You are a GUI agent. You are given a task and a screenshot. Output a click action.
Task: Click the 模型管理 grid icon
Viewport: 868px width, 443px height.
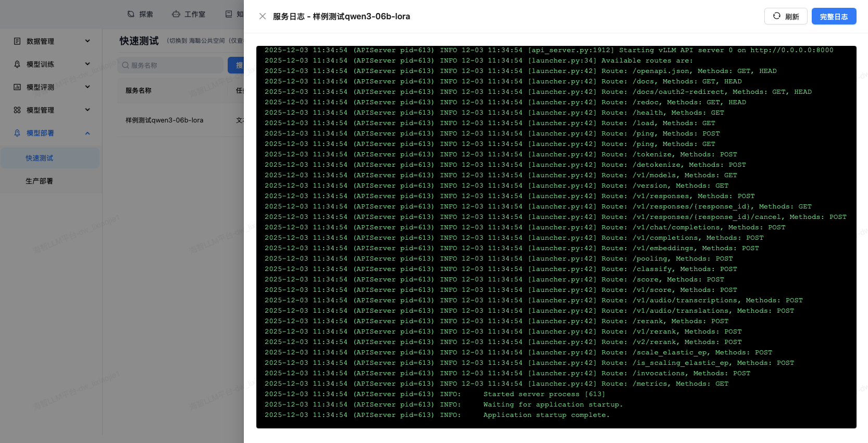click(17, 110)
